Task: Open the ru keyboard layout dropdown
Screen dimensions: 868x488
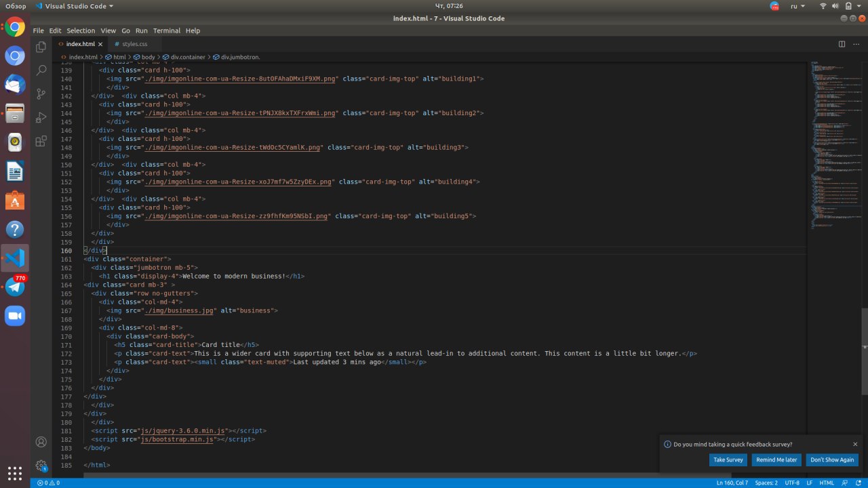Action: click(797, 5)
